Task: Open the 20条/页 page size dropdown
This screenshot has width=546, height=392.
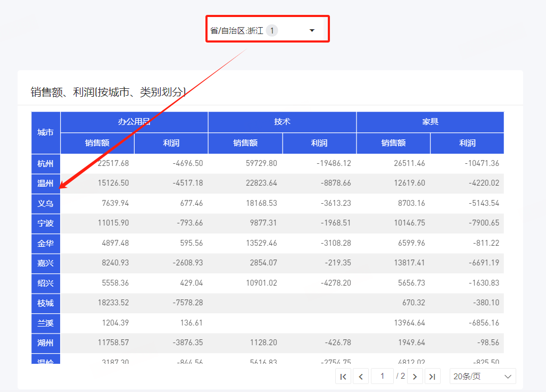Action: [482, 377]
